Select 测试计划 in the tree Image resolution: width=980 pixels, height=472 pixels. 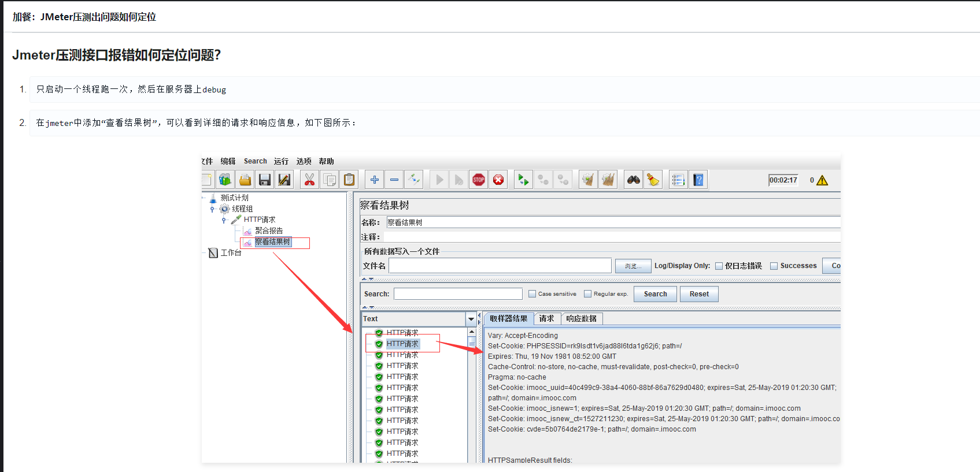click(234, 198)
